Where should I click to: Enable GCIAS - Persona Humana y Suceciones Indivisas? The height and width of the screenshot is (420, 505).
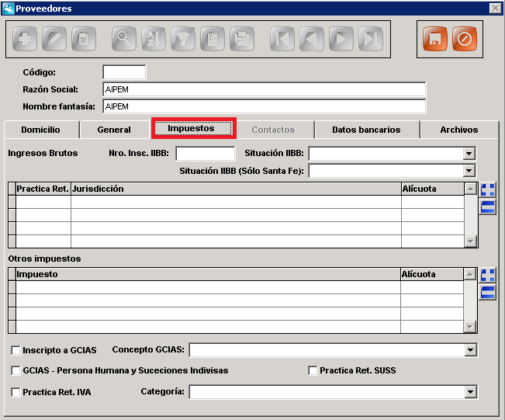(x=16, y=370)
